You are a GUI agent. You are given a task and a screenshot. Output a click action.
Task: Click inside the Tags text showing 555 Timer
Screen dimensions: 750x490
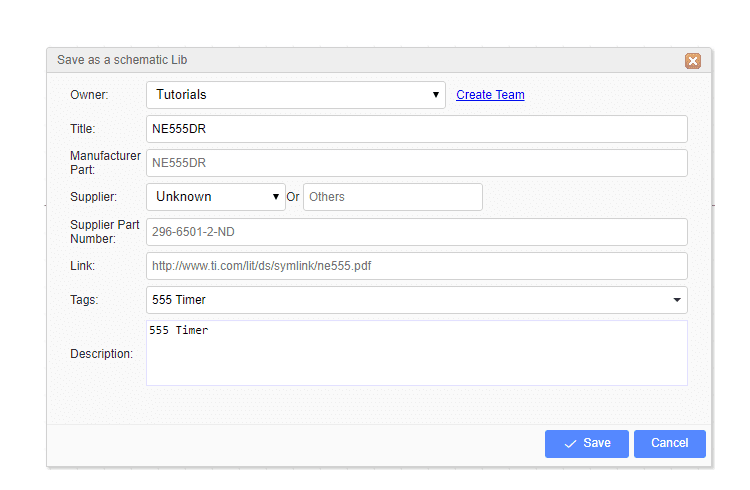pos(400,300)
